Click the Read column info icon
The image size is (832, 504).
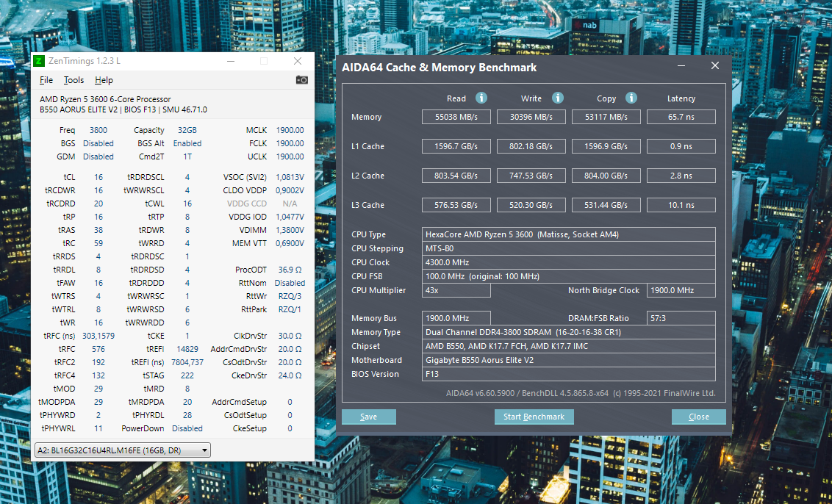click(x=481, y=98)
